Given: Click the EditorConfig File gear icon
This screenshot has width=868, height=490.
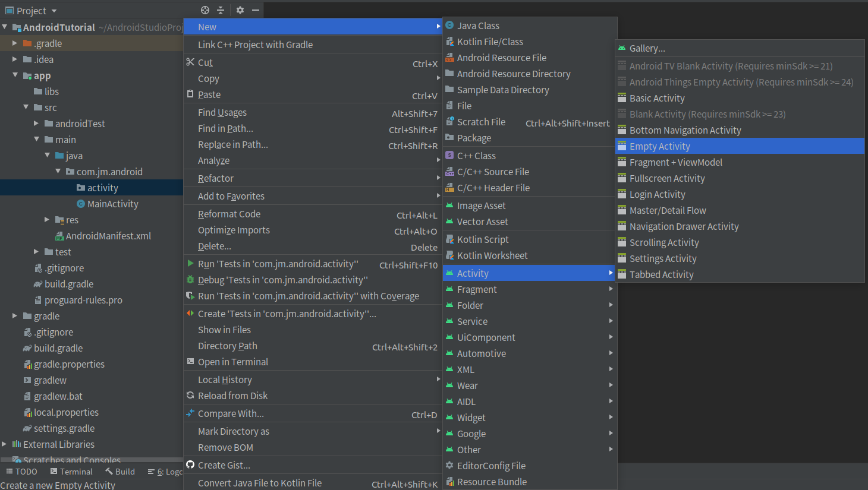Looking at the screenshot, I should (449, 465).
